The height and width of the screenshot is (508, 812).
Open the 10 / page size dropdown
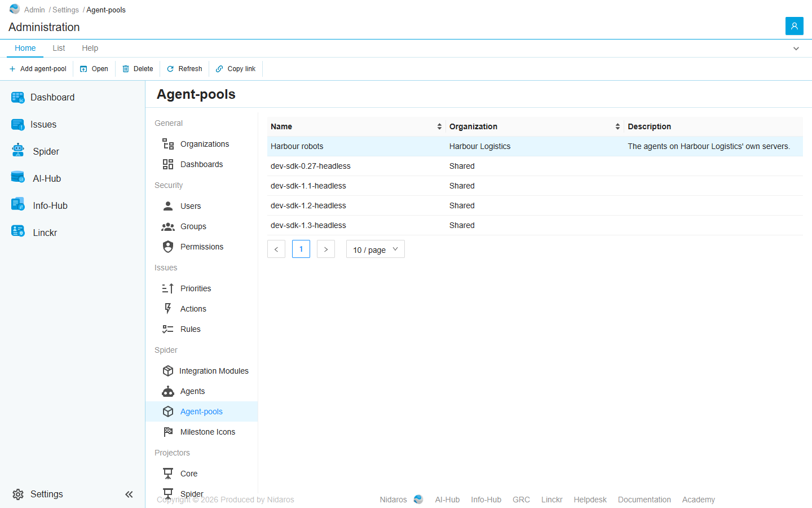pos(376,249)
